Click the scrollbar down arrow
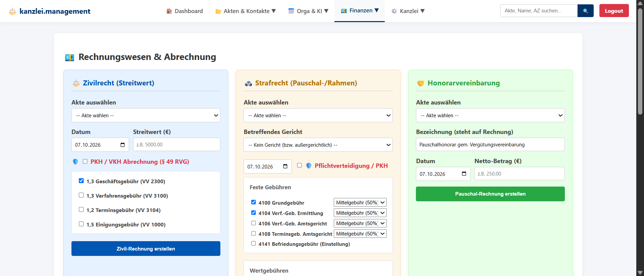 coord(640,273)
